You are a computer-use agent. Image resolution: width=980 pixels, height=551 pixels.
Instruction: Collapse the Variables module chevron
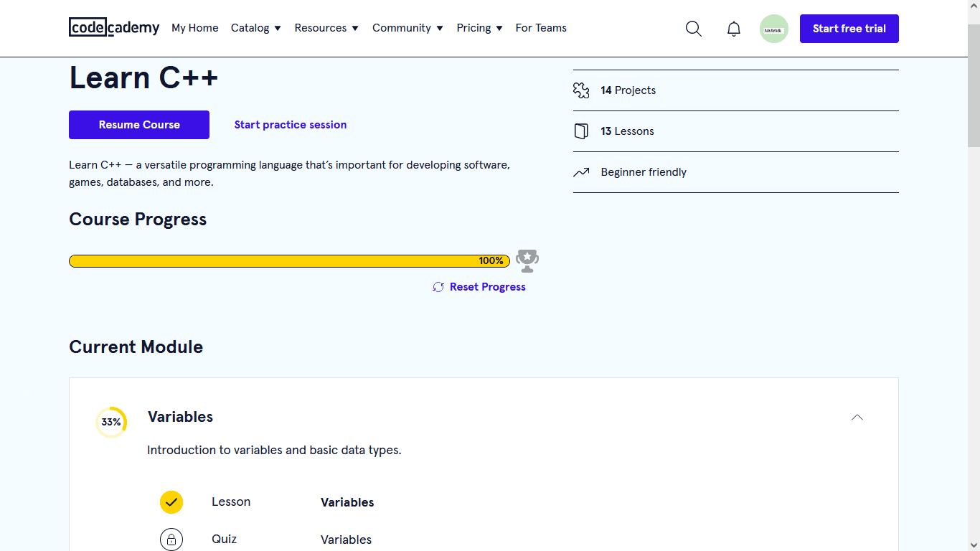tap(857, 418)
